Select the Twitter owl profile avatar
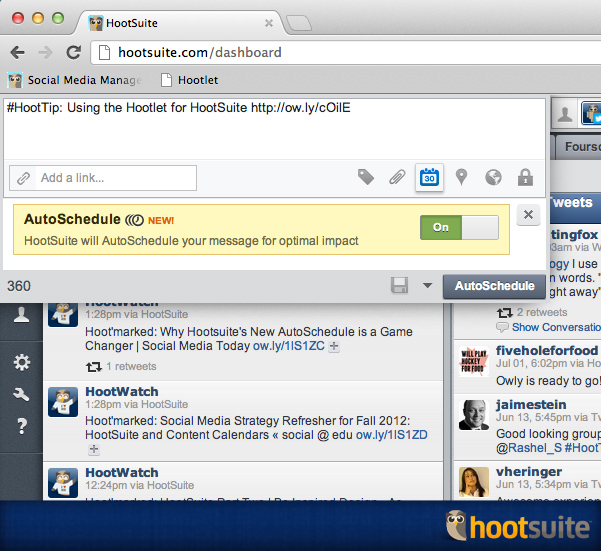The width and height of the screenshot is (601, 551). pyautogui.click(x=591, y=113)
